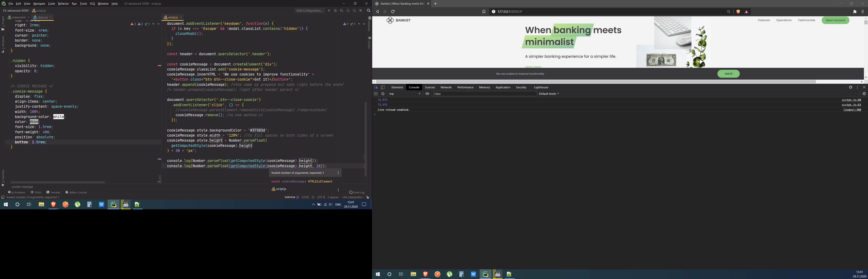Switch to the Network tab in DevTools
Image resolution: width=868 pixels, height=279 pixels.
[x=446, y=87]
